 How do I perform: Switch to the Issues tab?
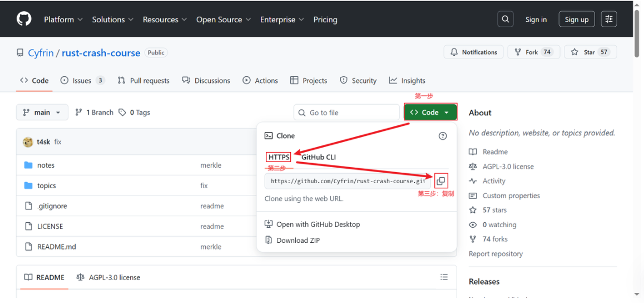click(x=82, y=81)
